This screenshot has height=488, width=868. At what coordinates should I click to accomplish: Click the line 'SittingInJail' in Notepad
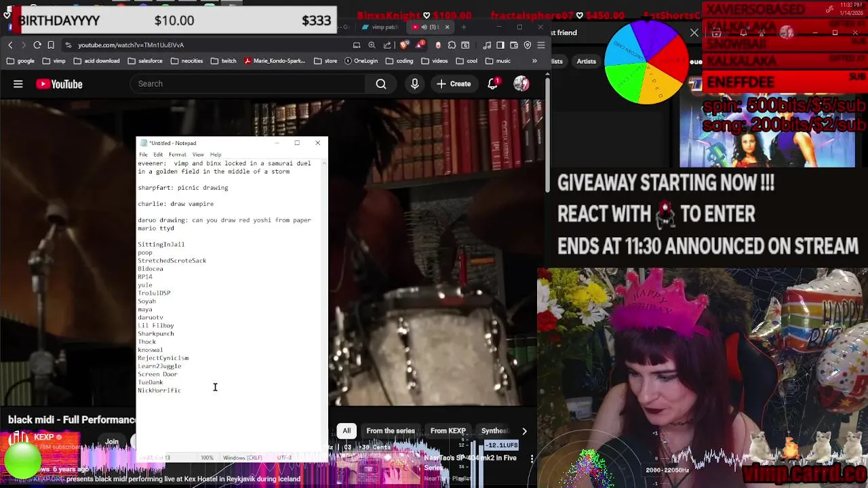161,245
